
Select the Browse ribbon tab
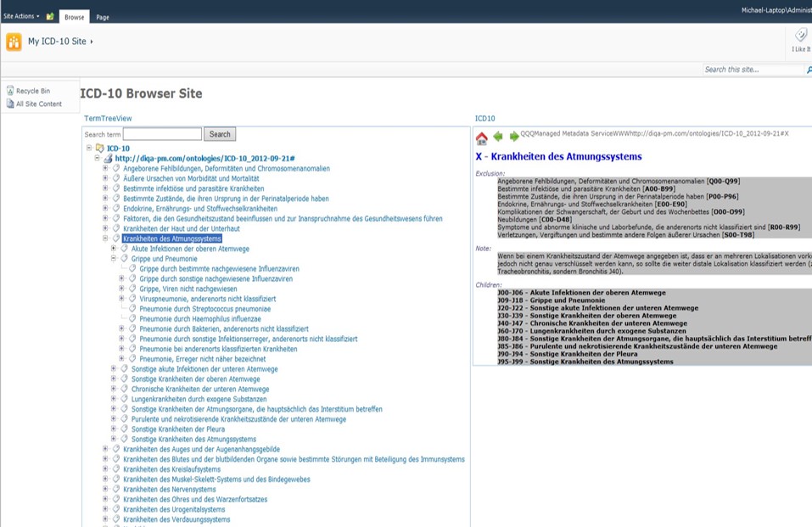[x=75, y=17]
